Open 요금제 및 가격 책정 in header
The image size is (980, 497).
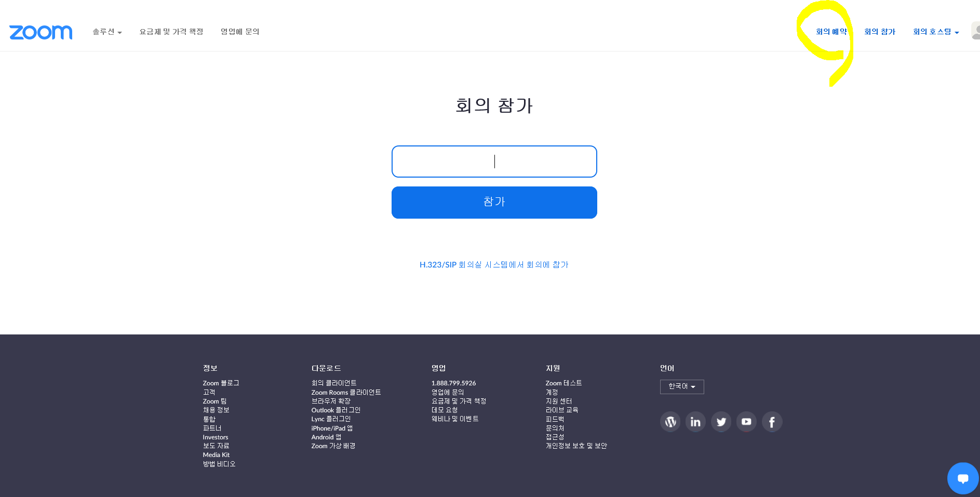(171, 32)
